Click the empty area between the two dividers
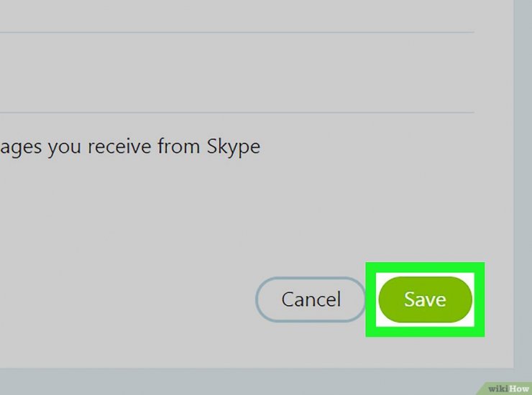The image size is (532, 395). point(237,73)
